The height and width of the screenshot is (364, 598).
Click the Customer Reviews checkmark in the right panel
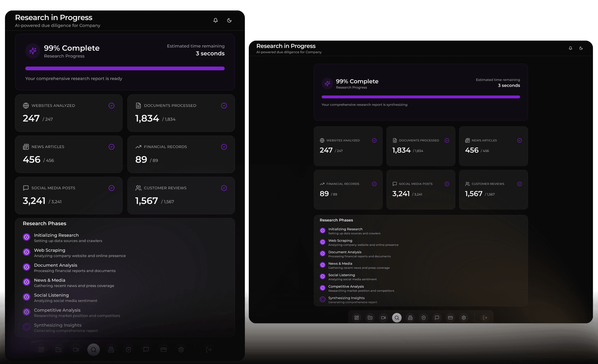pos(519,184)
